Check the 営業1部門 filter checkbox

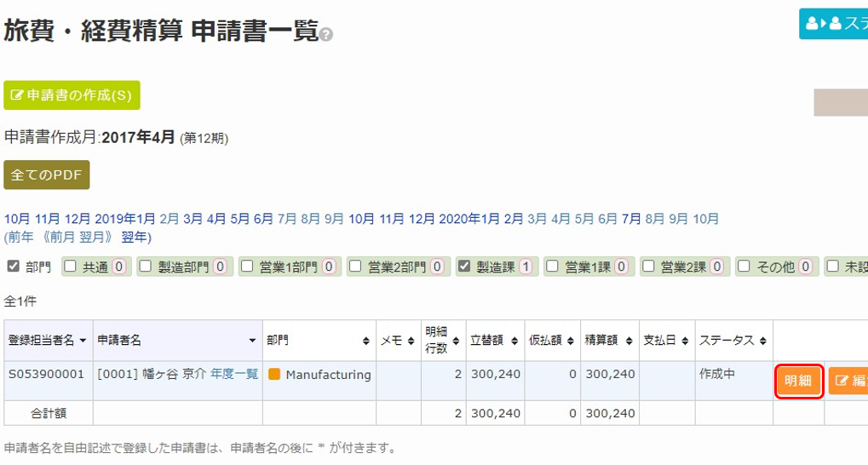tap(247, 267)
